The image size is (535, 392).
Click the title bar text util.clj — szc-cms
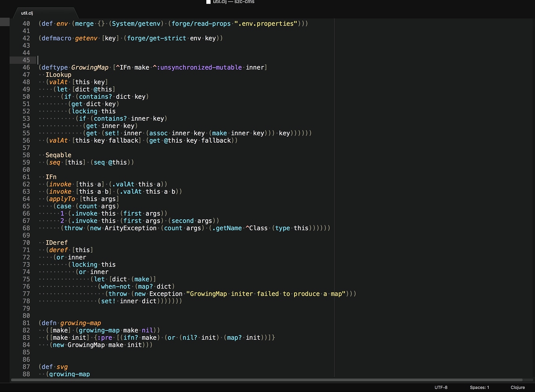tap(233, 2)
